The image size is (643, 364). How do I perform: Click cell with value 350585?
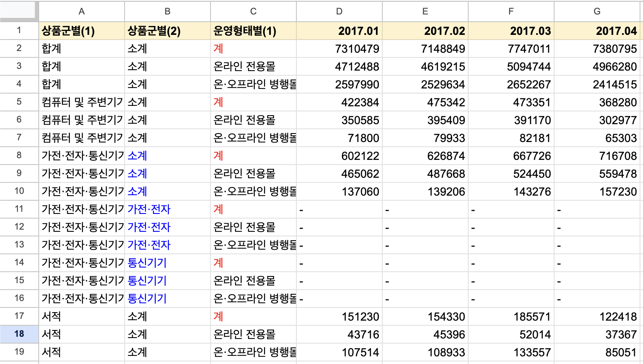click(339, 120)
